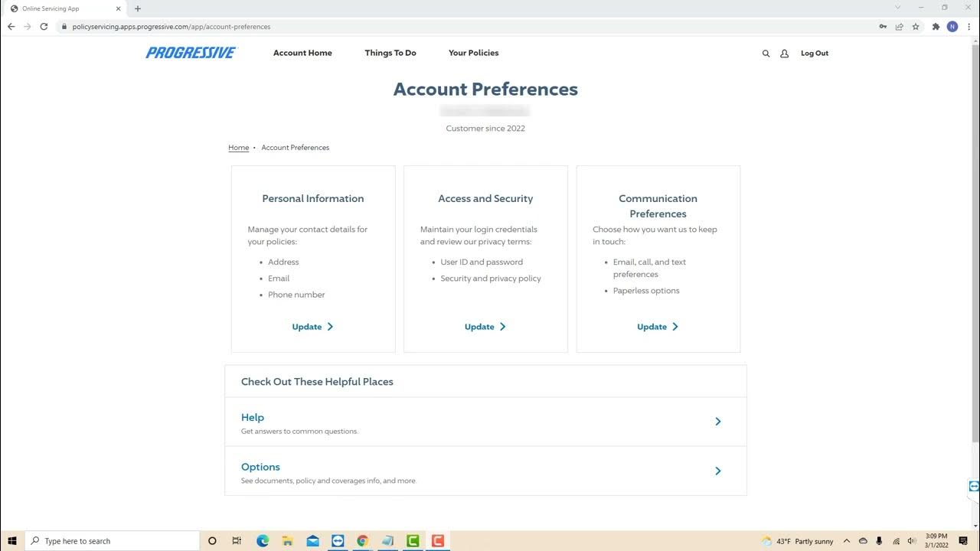
Task: Reload the page
Action: (44, 26)
